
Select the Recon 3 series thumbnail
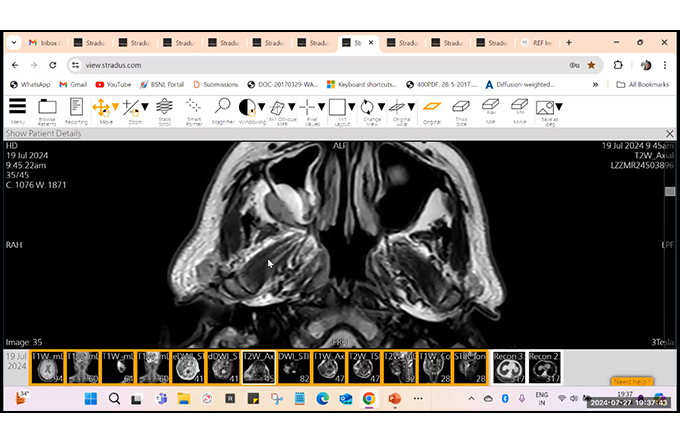pos(509,367)
